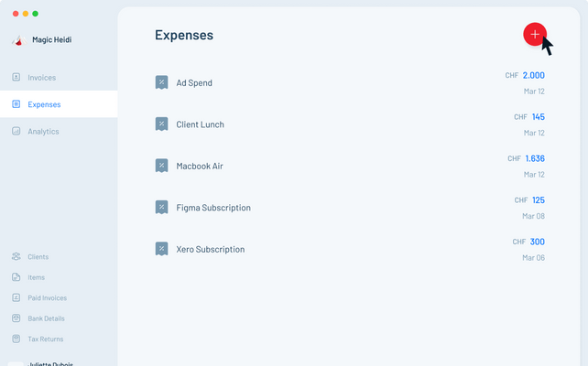The image size is (588, 366).
Task: Open the Figma Subscription expense
Action: tap(213, 208)
